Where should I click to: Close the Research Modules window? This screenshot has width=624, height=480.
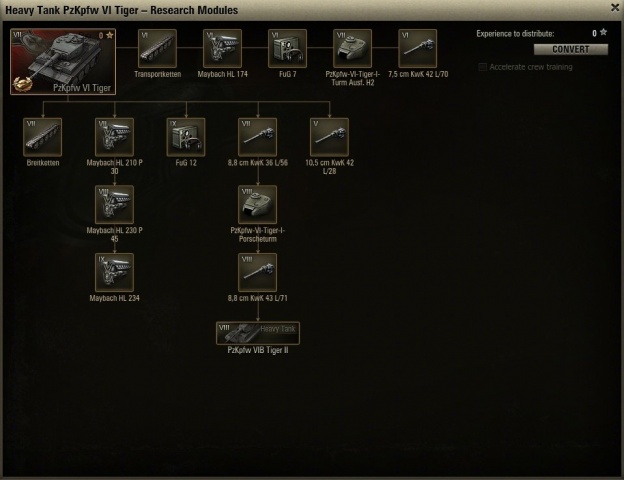coord(615,8)
